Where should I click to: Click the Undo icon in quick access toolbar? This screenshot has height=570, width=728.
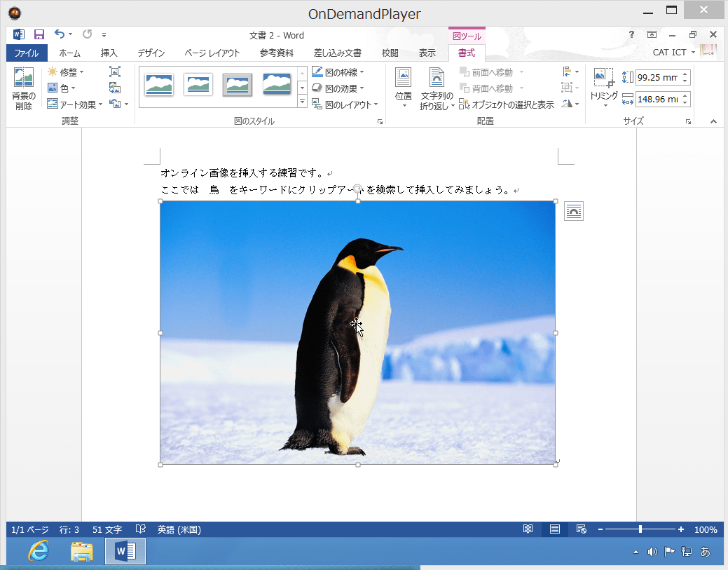click(59, 33)
